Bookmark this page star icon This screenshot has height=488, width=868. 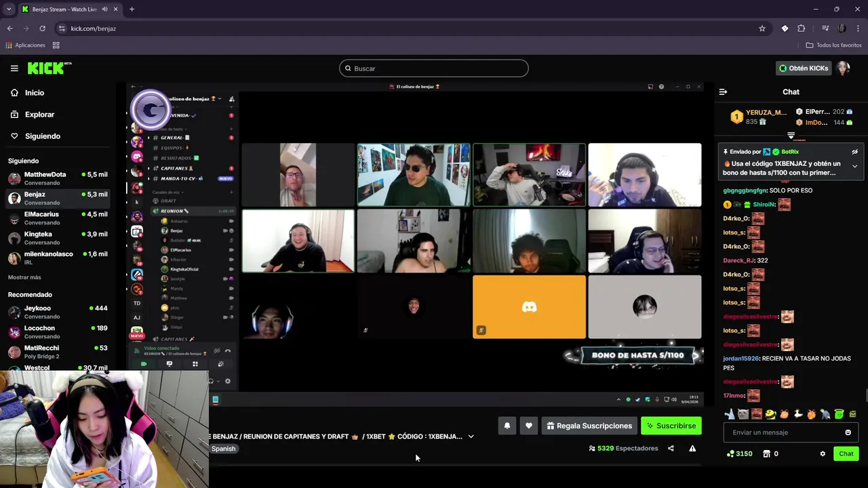[x=762, y=28]
